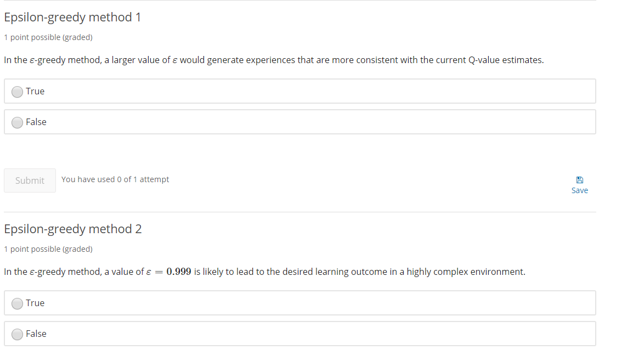Click the Save link below the floppy icon
The width and height of the screenshot is (644, 361).
[x=580, y=190]
